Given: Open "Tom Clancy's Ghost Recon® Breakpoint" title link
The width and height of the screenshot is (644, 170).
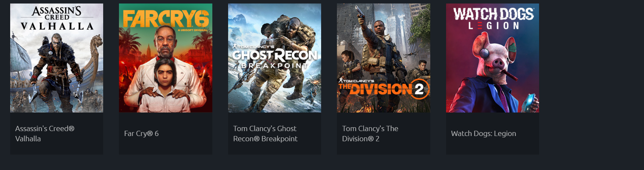Looking at the screenshot, I should click(265, 134).
